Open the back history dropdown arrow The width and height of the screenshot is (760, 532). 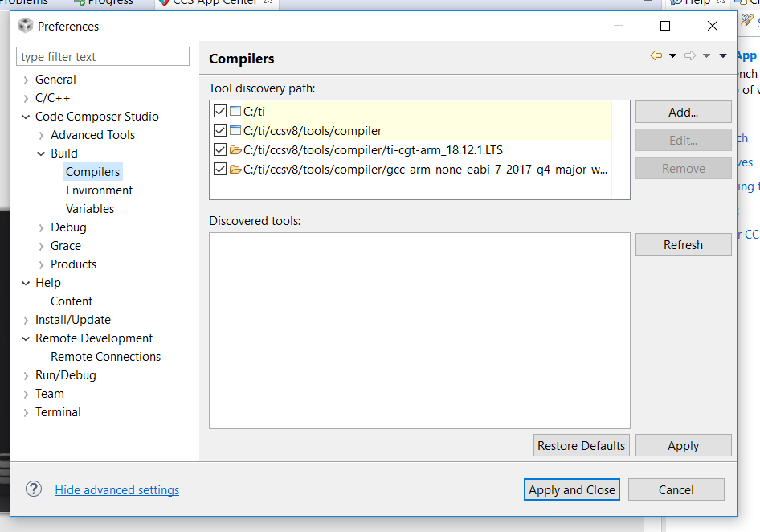672,56
